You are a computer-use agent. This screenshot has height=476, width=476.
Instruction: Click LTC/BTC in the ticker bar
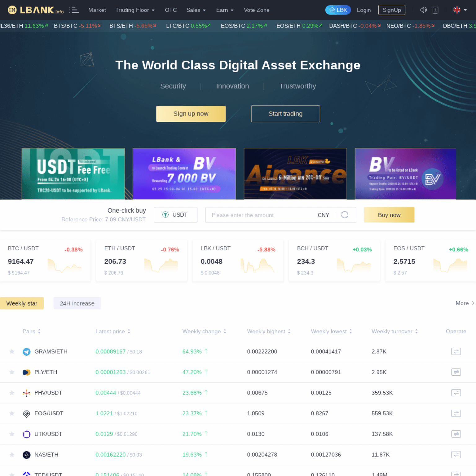188,26
